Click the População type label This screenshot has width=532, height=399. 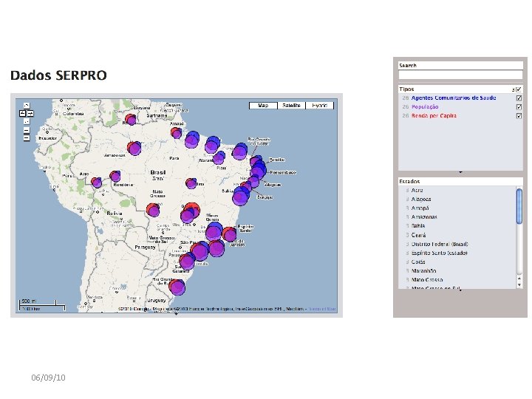coord(425,107)
